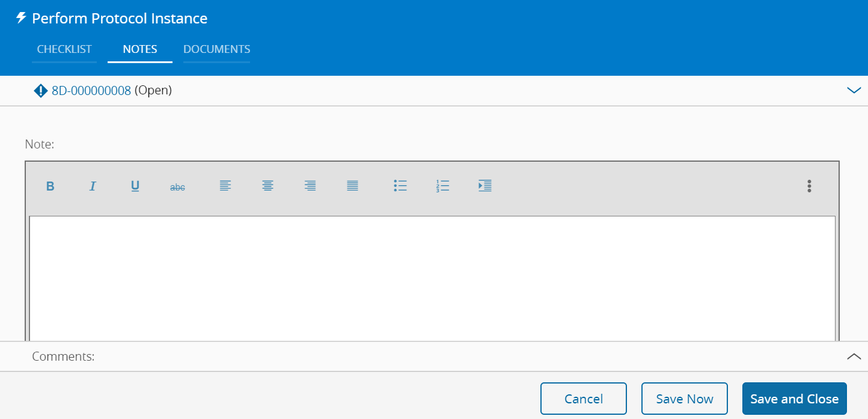The width and height of the screenshot is (868, 419).
Task: Increase indent of the note text
Action: [x=485, y=186]
